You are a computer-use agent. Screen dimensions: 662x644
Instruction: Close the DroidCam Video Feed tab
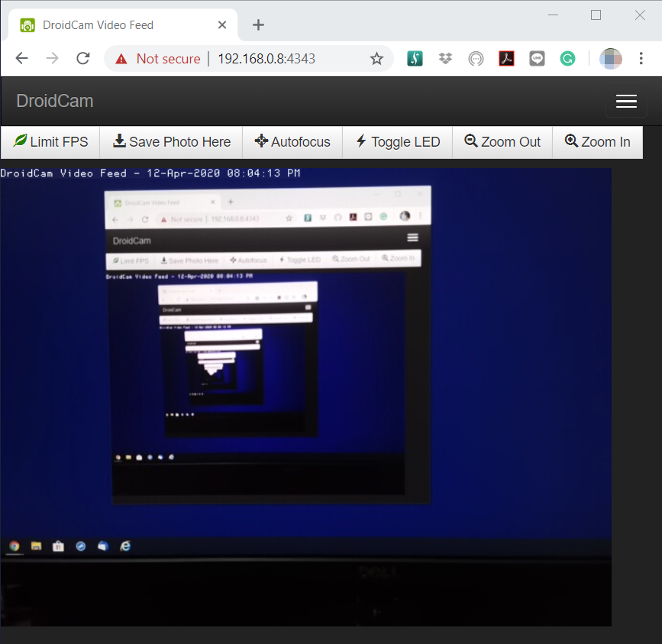[222, 25]
